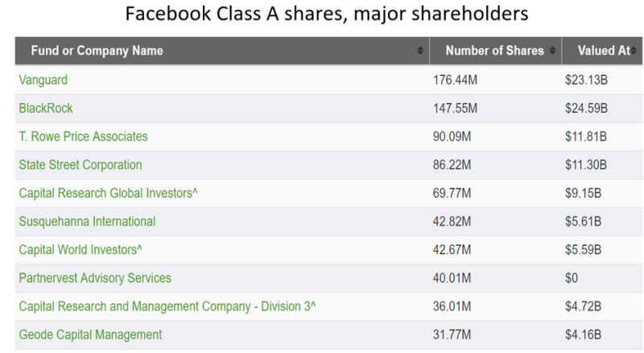Sort by the Fund or Company Name header
The width and height of the screenshot is (644, 353).
97,52
